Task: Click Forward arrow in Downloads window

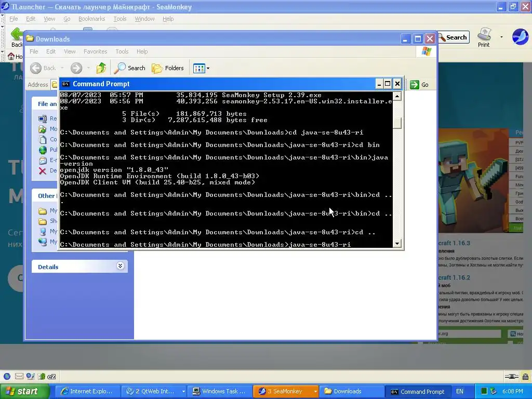Action: click(x=76, y=68)
